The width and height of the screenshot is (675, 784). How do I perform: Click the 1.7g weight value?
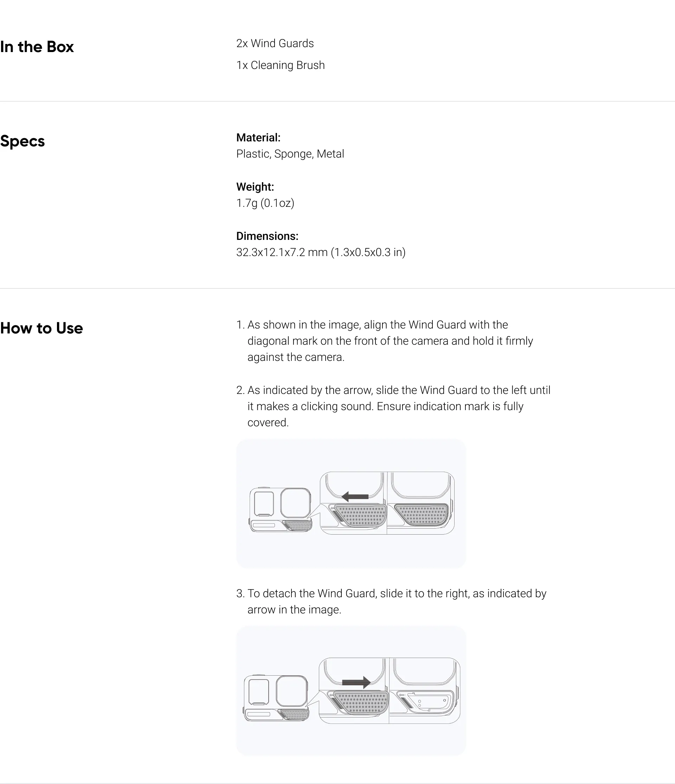[x=265, y=203]
